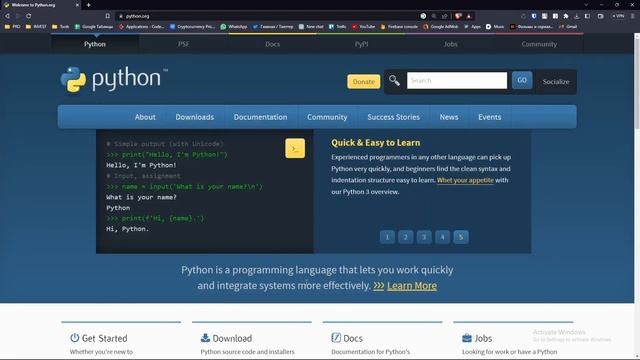Open Brave Rewards triangle icon

[x=469, y=16]
